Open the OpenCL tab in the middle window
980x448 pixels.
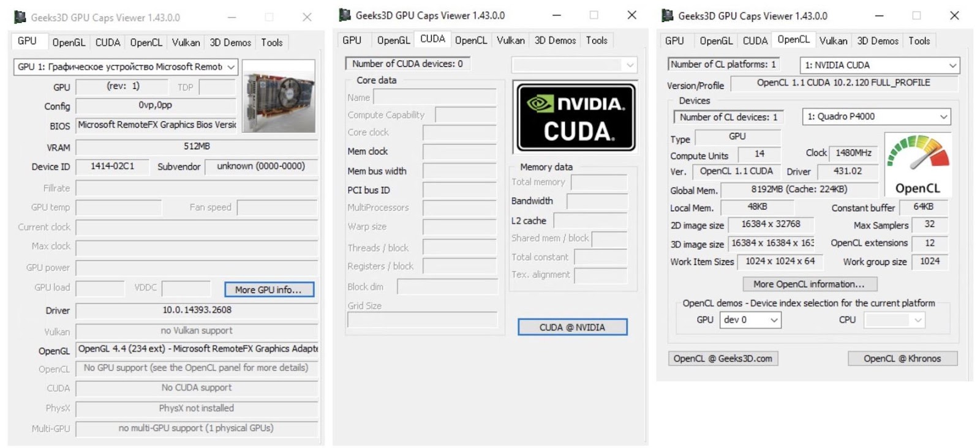tap(471, 40)
